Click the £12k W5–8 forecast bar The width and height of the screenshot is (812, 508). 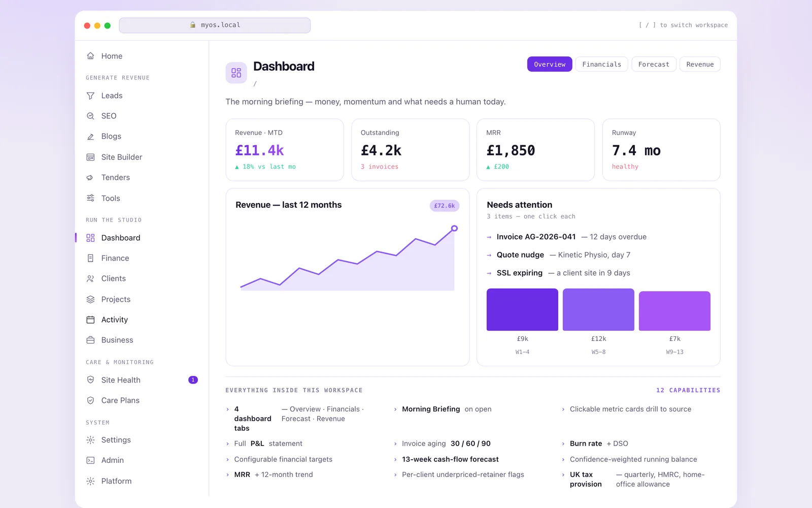pyautogui.click(x=598, y=310)
